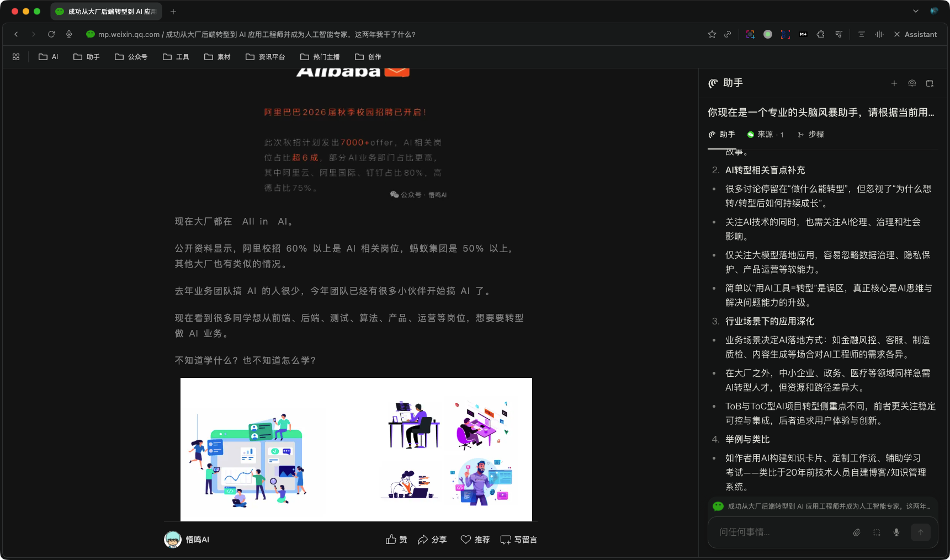Open the 悟鸣AI author profile

coord(187,540)
